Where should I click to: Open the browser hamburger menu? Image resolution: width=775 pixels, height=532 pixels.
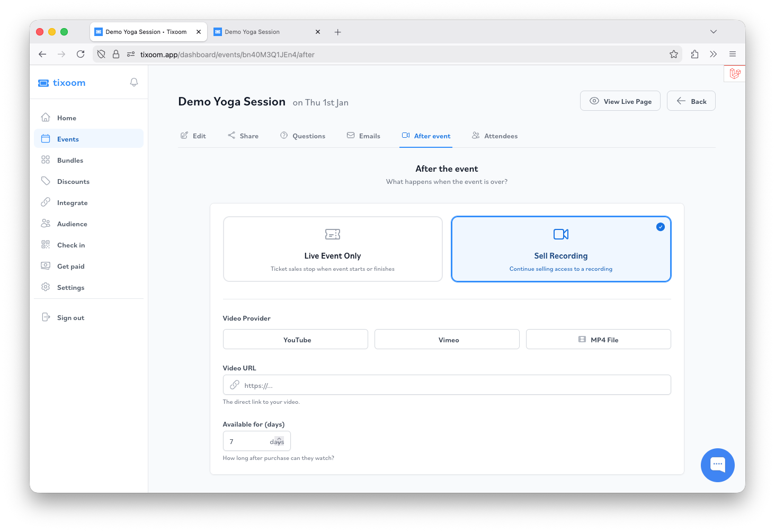click(732, 54)
